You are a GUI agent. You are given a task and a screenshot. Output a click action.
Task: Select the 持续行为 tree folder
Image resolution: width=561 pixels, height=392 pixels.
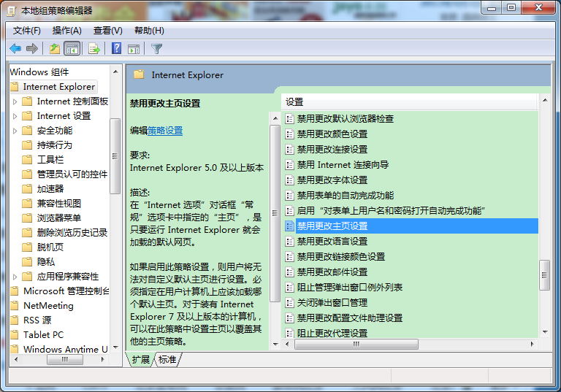coord(55,145)
